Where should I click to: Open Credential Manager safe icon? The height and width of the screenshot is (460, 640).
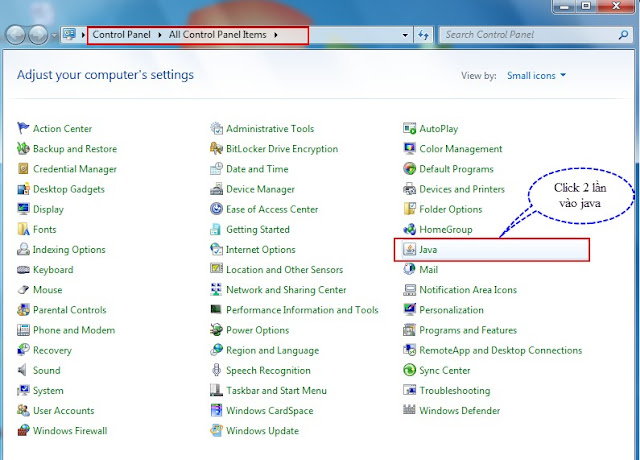click(23, 169)
